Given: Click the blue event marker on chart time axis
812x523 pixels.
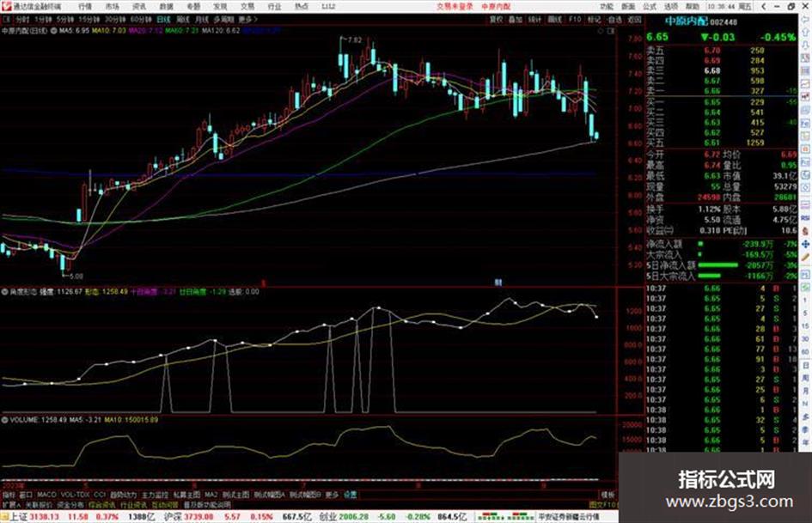Looking at the screenshot, I should (498, 283).
